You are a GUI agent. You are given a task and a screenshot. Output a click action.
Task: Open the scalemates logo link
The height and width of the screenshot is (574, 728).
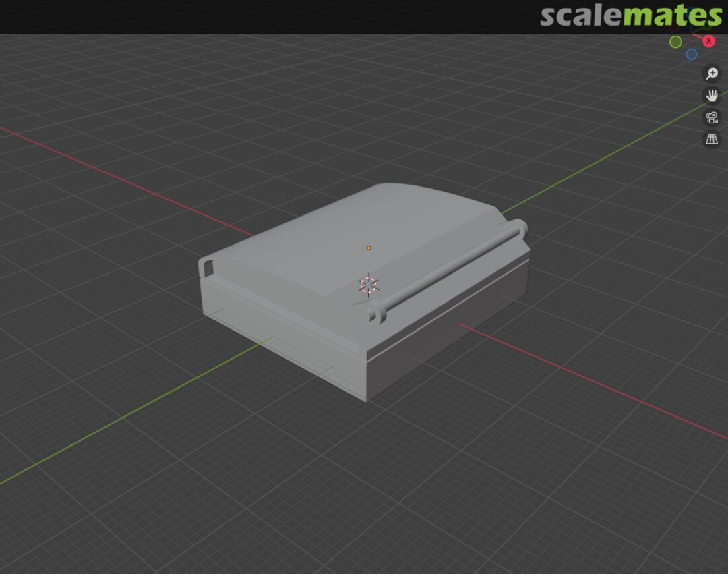pos(630,16)
